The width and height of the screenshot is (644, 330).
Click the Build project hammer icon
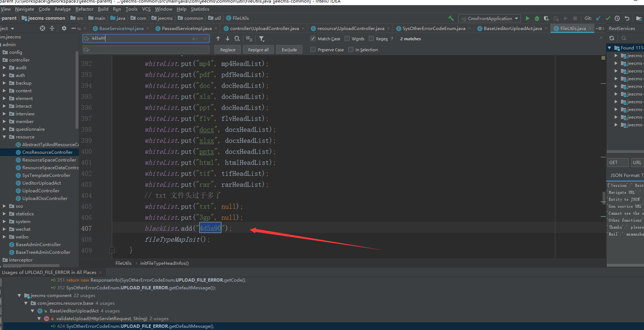tap(451, 18)
